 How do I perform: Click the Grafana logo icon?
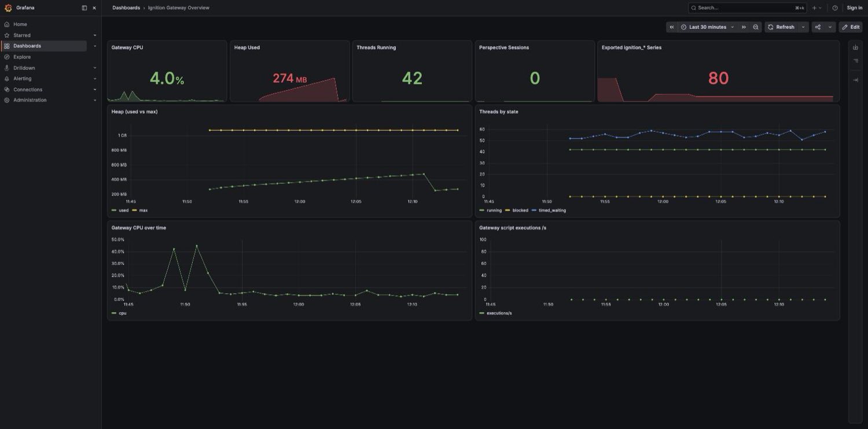pos(8,8)
